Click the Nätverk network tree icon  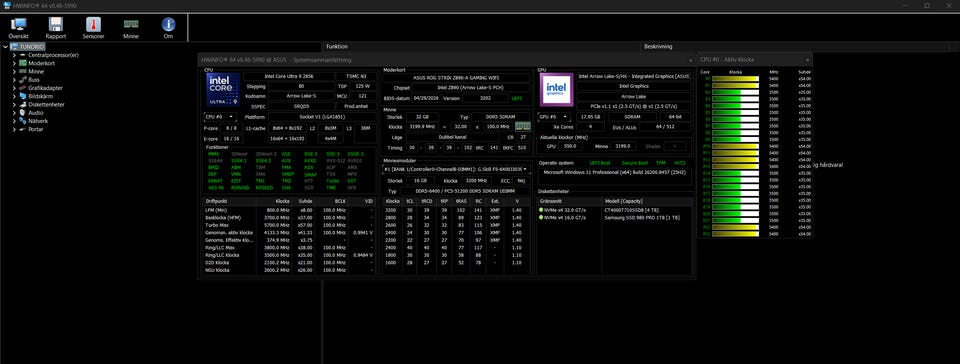23,121
